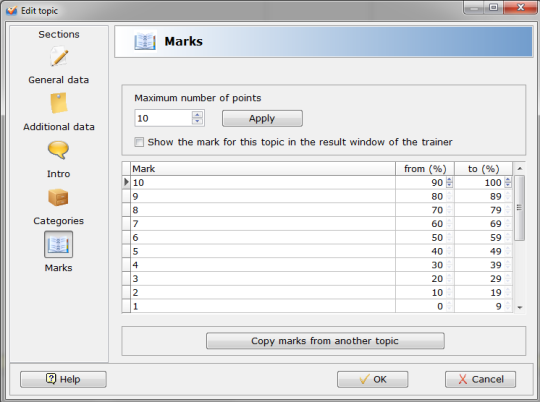Click the Edit topic app icon in title bar
The width and height of the screenshot is (540, 402).
pos(11,10)
